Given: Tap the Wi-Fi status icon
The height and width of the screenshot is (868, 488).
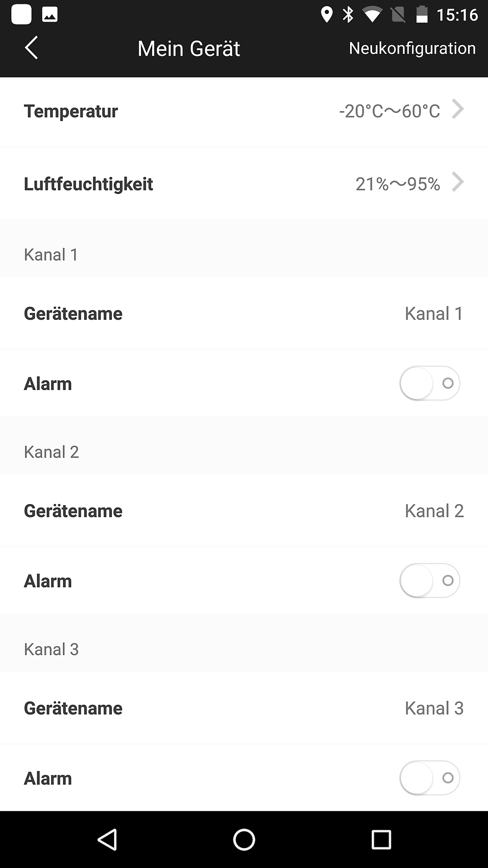Looking at the screenshot, I should pos(372,15).
